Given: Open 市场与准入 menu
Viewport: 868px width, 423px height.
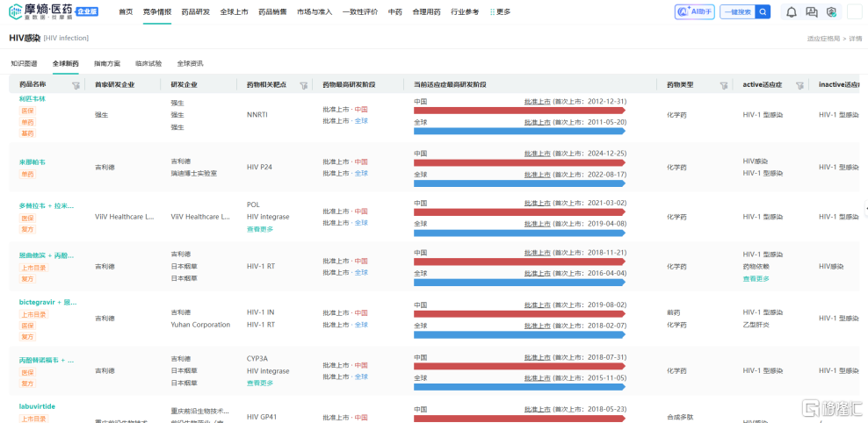Looking at the screenshot, I should [x=315, y=11].
